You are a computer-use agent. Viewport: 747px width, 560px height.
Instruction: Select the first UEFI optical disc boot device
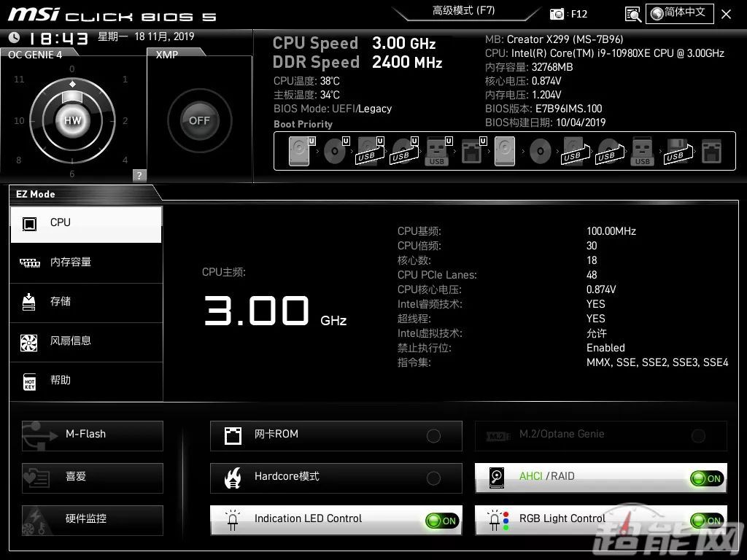pos(336,151)
